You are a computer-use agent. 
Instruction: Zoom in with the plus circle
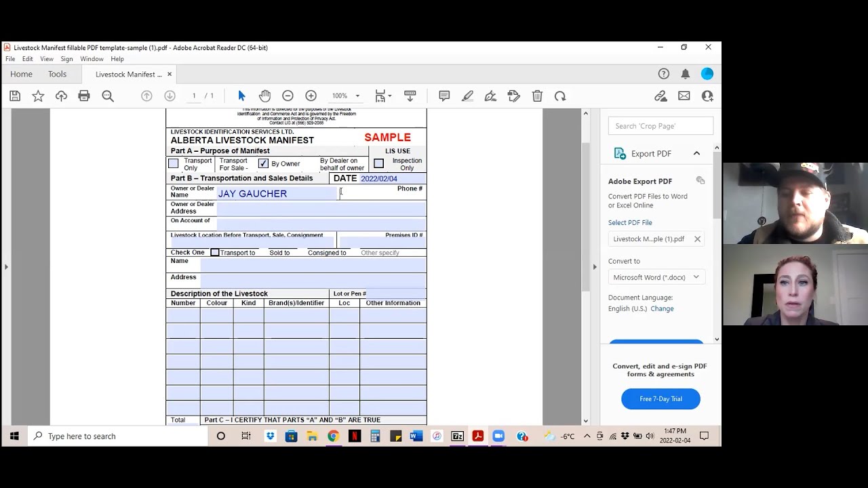coord(311,96)
